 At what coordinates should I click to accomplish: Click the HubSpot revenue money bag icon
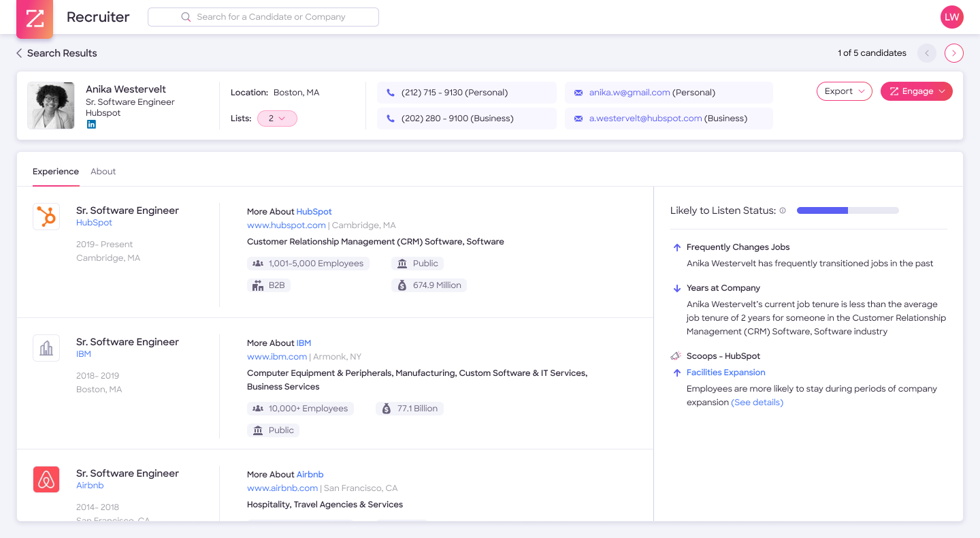(x=402, y=285)
